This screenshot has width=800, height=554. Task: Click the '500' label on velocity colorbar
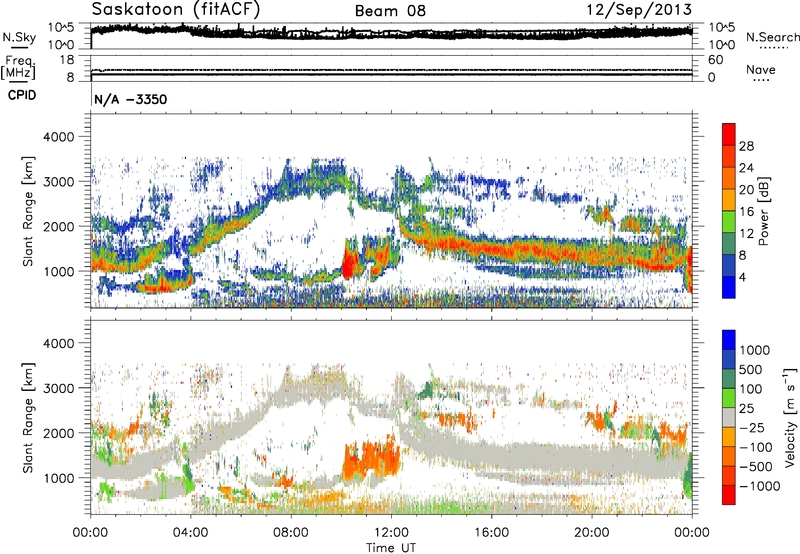pos(753,369)
